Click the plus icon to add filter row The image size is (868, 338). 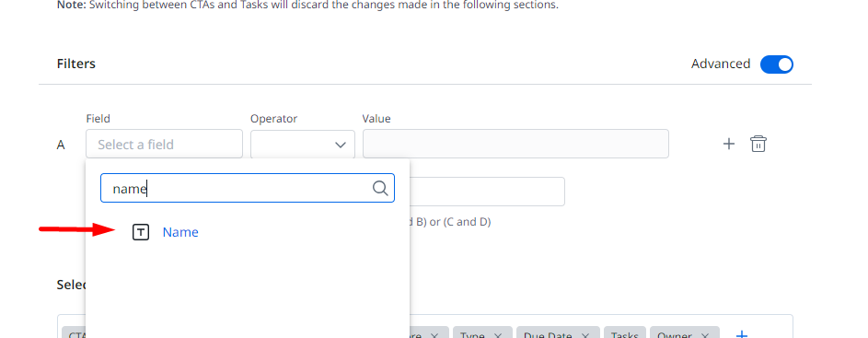pos(728,144)
